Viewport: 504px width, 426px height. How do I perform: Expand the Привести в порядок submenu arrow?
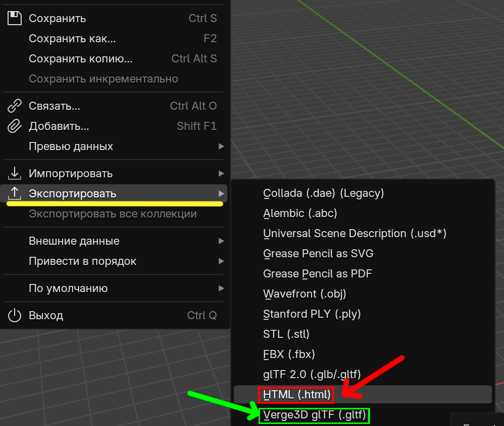pos(221,261)
